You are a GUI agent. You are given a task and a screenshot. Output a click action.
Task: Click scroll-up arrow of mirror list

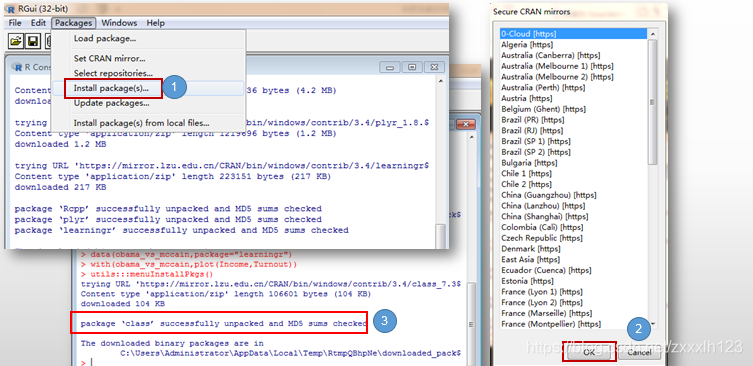(652, 34)
